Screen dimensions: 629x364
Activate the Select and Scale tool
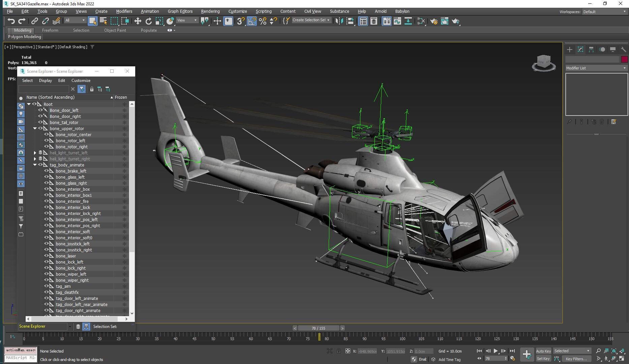(x=159, y=21)
